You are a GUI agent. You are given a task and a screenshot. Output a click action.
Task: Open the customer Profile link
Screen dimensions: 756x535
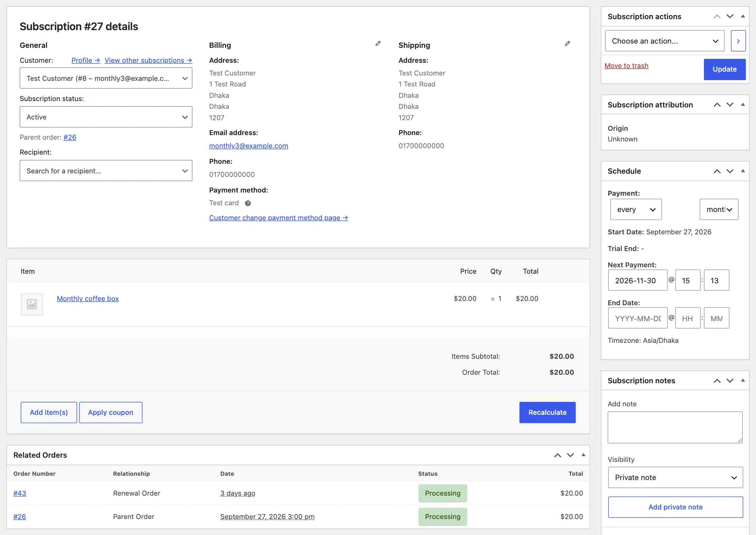pyautogui.click(x=86, y=60)
